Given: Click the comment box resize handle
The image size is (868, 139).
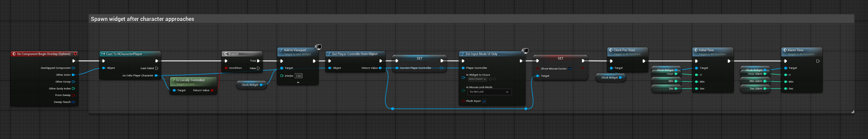Looking at the screenshot, I should (852, 111).
